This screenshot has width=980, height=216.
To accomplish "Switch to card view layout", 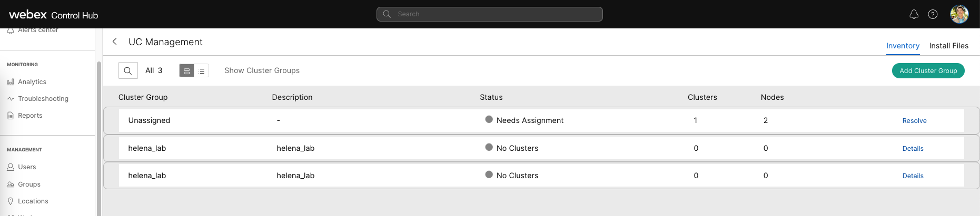I will (x=187, y=70).
